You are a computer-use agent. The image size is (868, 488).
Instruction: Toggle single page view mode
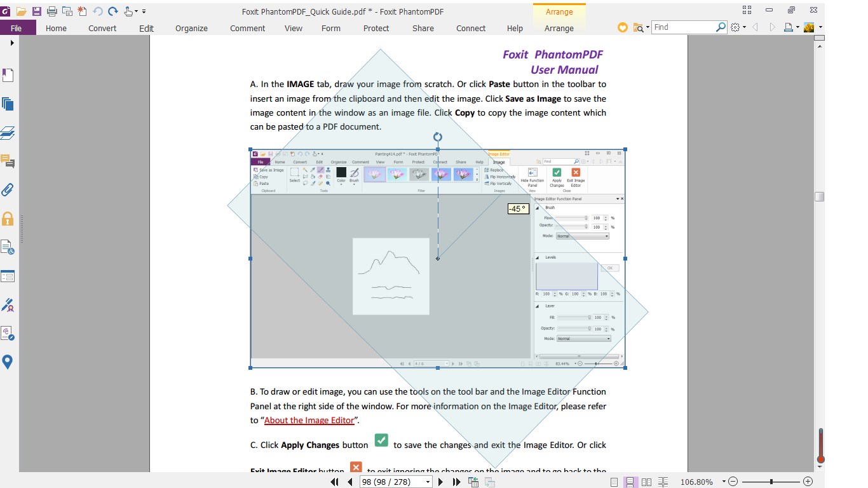click(x=614, y=482)
